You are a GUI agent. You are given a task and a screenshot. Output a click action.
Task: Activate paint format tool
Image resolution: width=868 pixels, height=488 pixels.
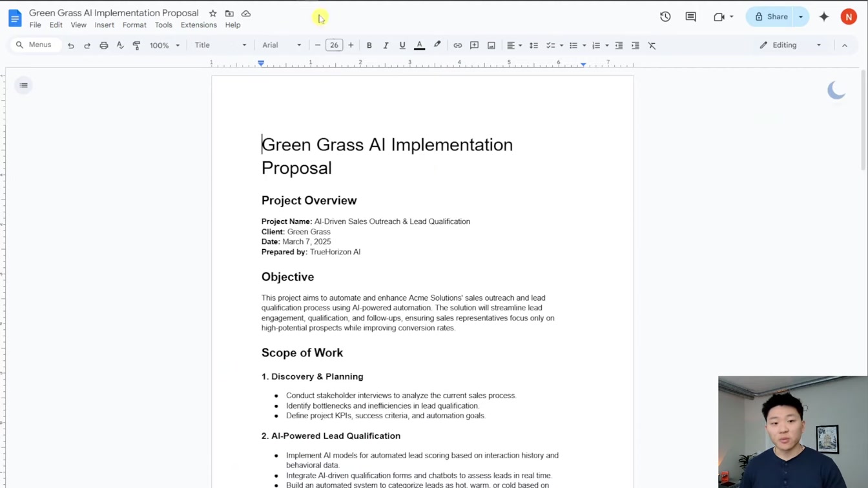coord(136,45)
